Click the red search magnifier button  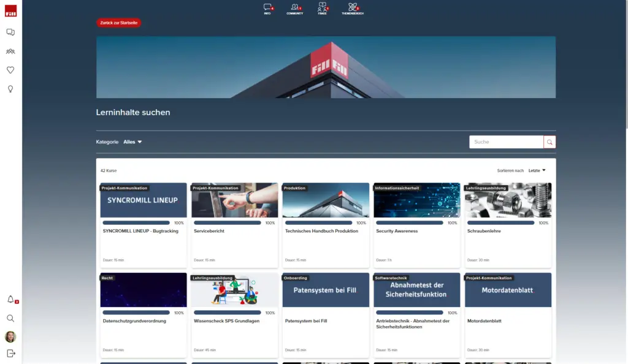(549, 142)
